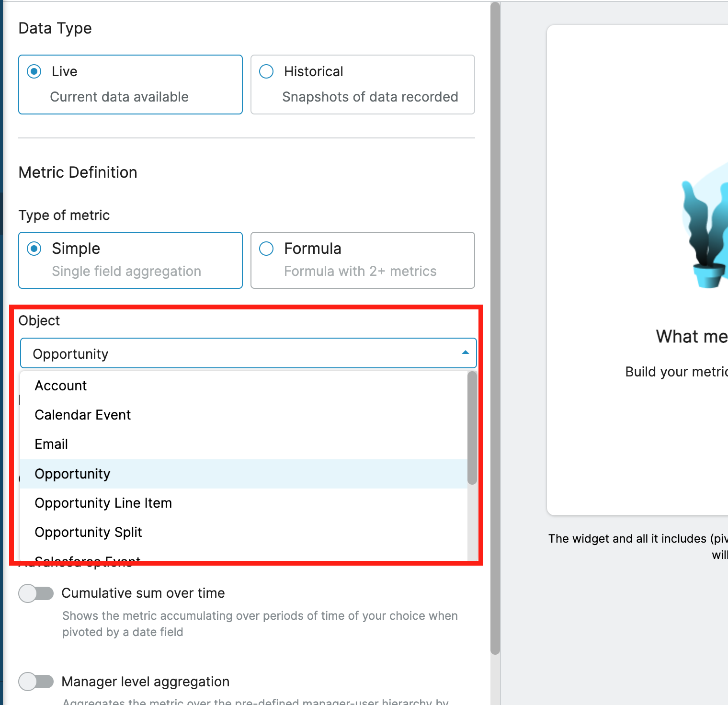
Task: Click the 'Metric Definition' heading
Action: click(78, 172)
